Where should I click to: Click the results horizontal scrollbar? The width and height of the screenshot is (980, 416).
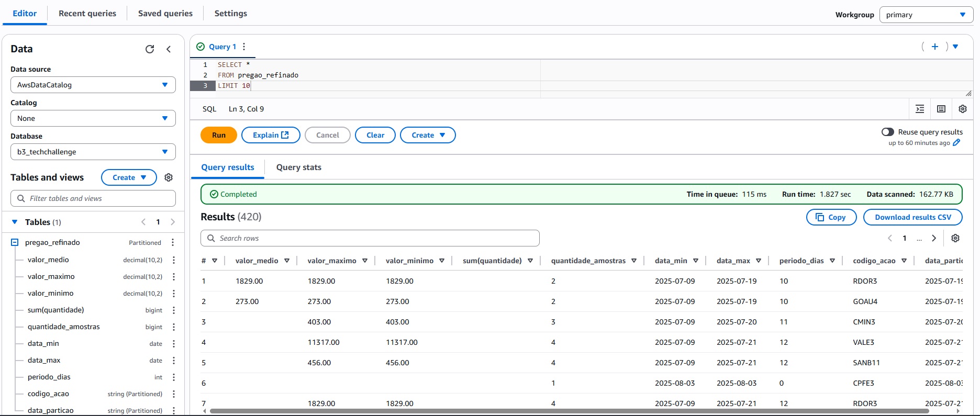[569, 411]
